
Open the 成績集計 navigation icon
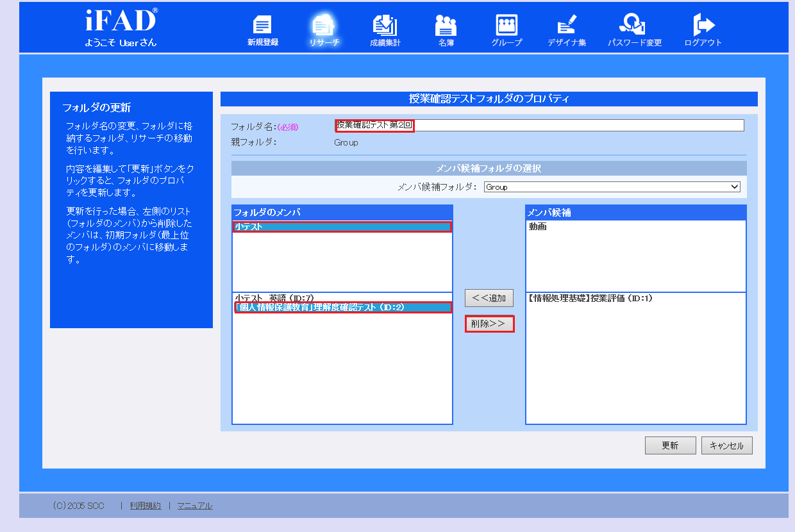pos(385,31)
